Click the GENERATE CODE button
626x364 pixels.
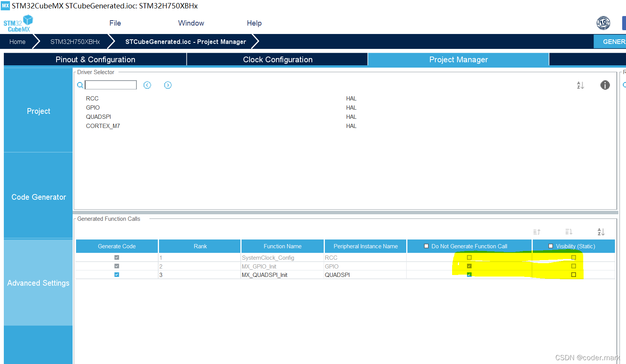pos(610,42)
